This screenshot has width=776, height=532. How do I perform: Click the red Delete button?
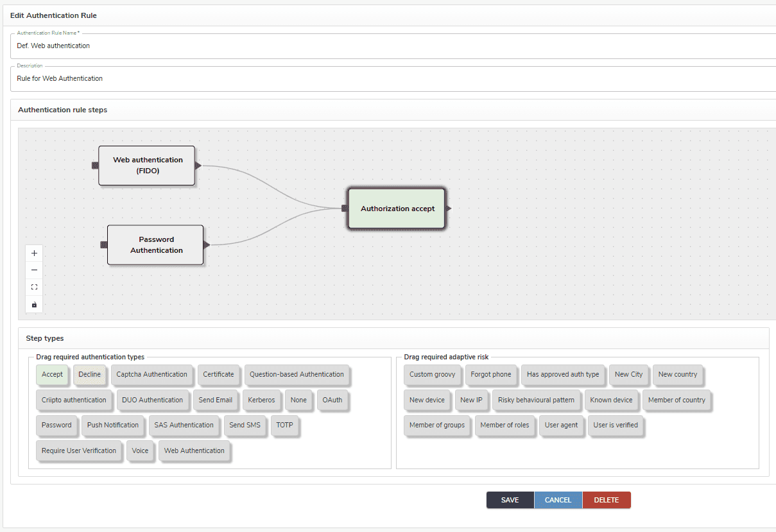606,500
